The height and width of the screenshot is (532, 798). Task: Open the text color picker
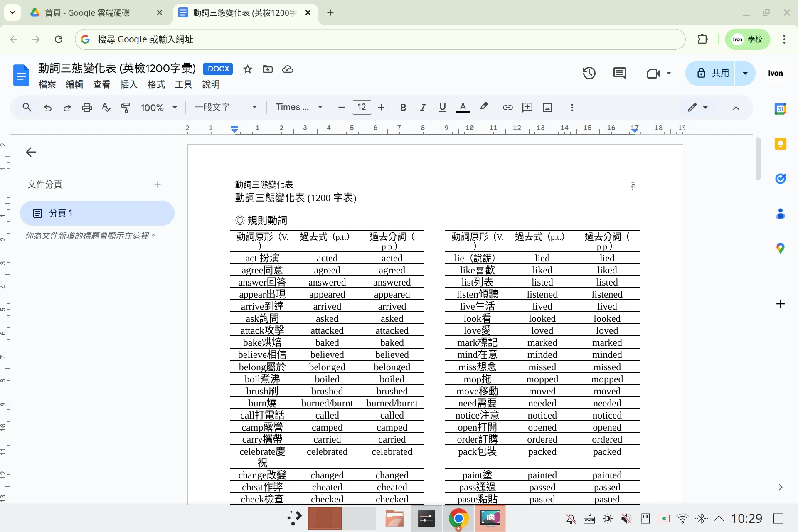point(463,107)
